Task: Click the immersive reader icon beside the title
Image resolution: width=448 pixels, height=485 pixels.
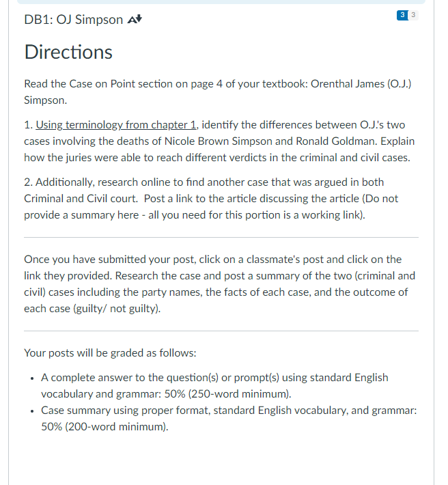Action: tap(135, 20)
